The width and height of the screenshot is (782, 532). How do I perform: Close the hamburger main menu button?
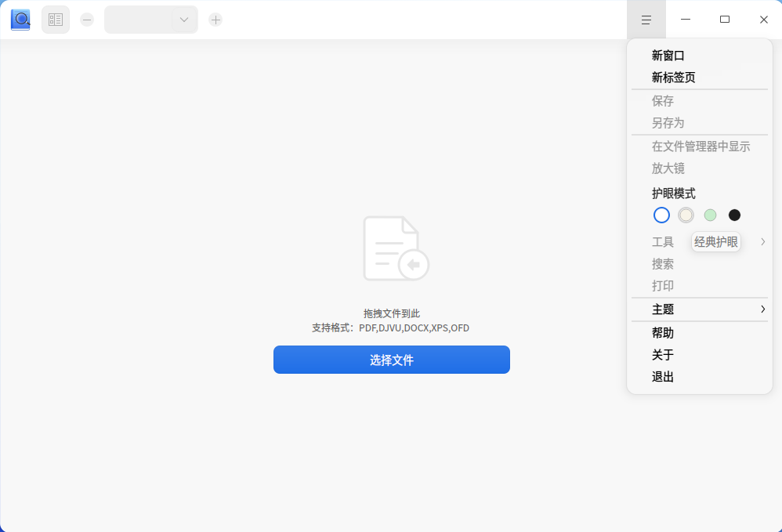click(x=646, y=20)
